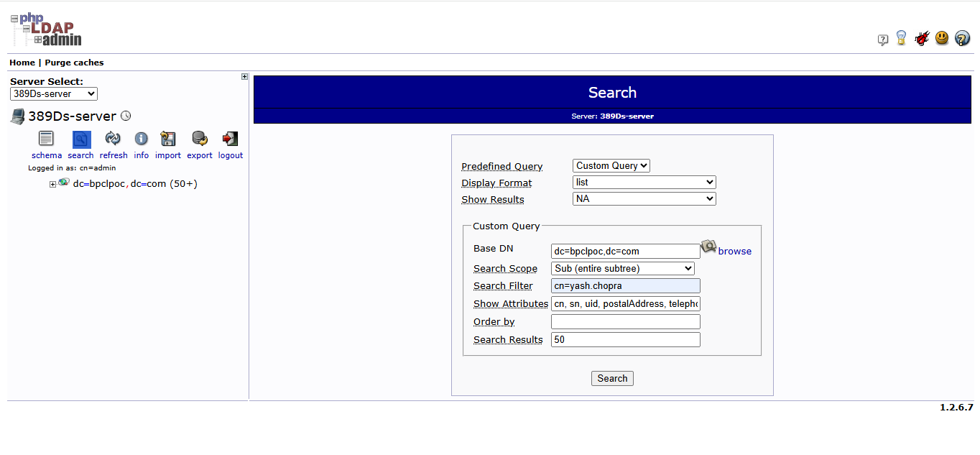980x455 pixels.
Task: Click the Search submit button
Action: coord(612,378)
